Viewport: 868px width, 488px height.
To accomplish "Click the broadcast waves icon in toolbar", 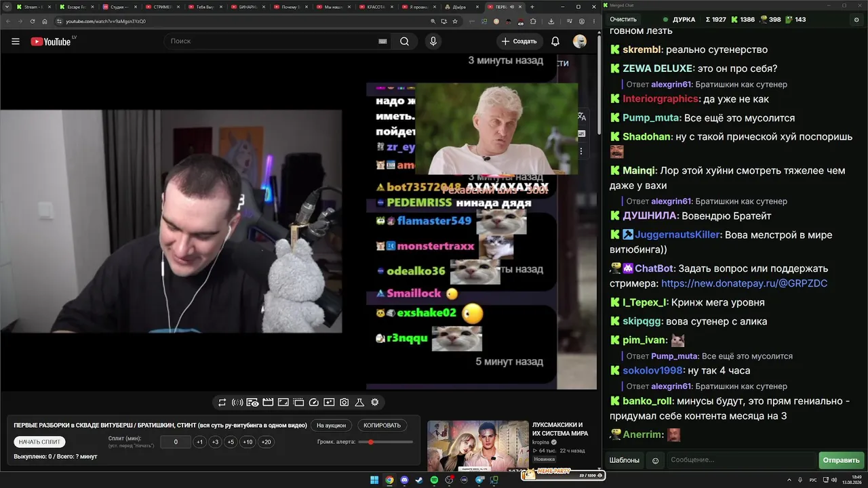I will [237, 403].
